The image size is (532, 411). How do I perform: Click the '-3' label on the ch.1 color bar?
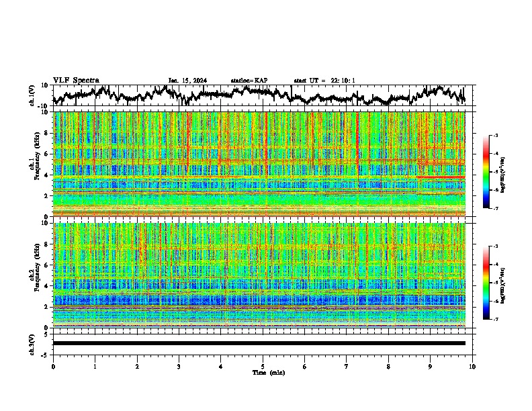(x=495, y=136)
